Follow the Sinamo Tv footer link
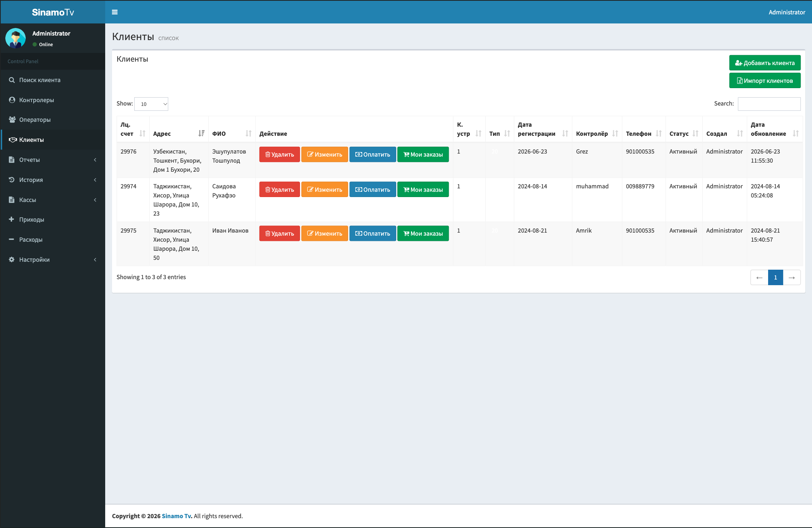Screen dimensions: 812x528 click(177, 516)
